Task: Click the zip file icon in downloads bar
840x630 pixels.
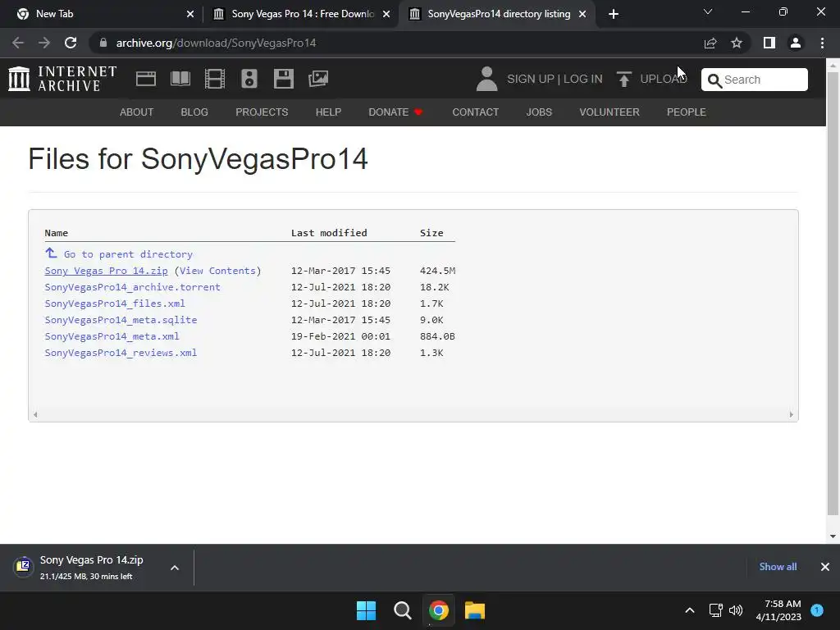Action: [x=23, y=566]
